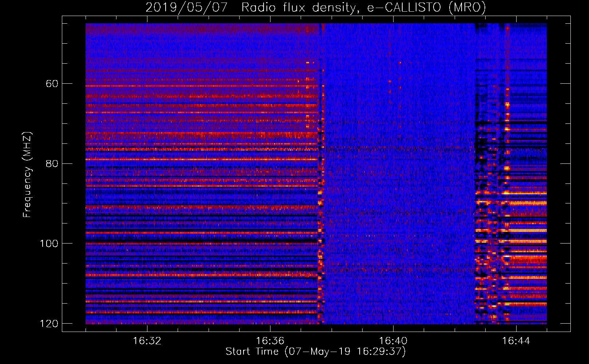
Task: Click the 16:36 time tick label
Action: pos(270,341)
